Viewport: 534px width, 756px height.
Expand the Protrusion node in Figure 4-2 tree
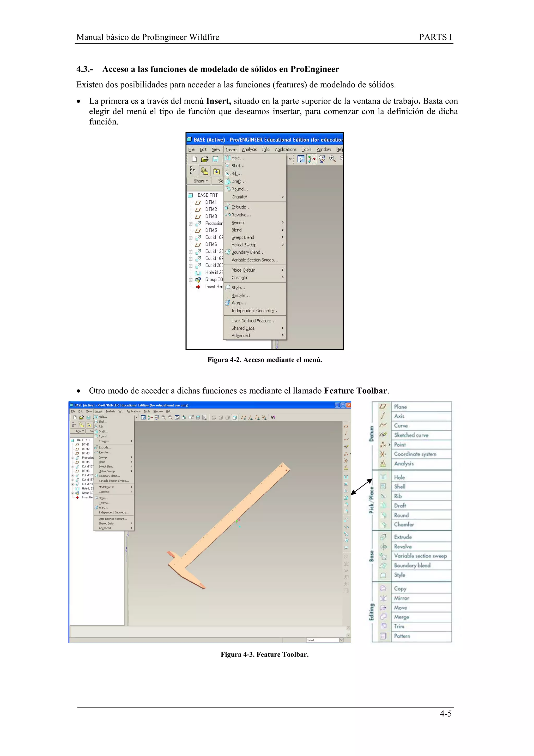pyautogui.click(x=191, y=224)
